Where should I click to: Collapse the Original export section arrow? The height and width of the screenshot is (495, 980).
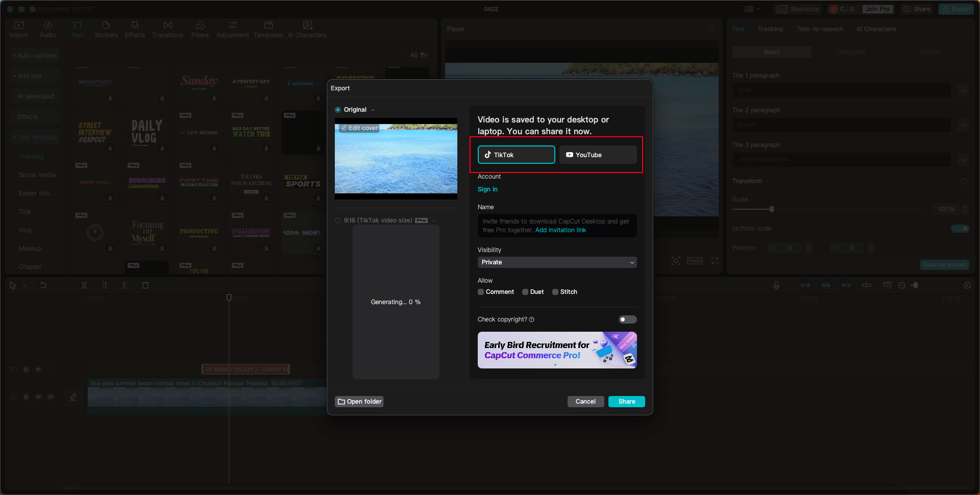373,110
